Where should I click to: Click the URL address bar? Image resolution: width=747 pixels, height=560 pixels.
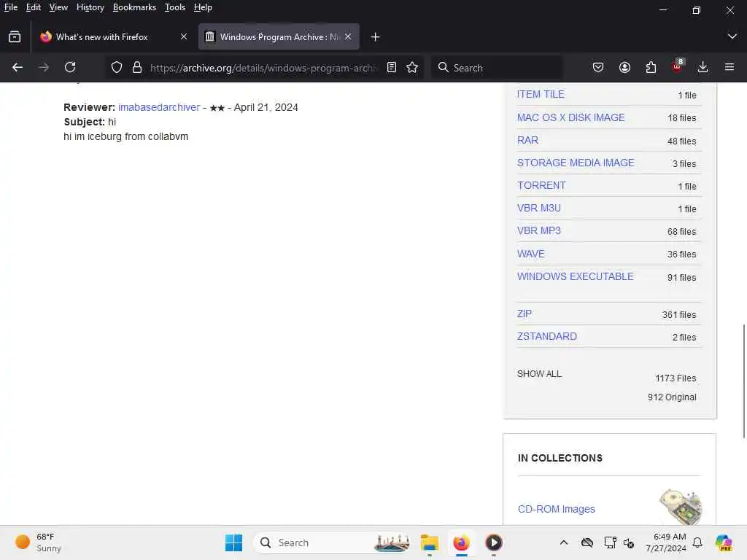point(263,68)
